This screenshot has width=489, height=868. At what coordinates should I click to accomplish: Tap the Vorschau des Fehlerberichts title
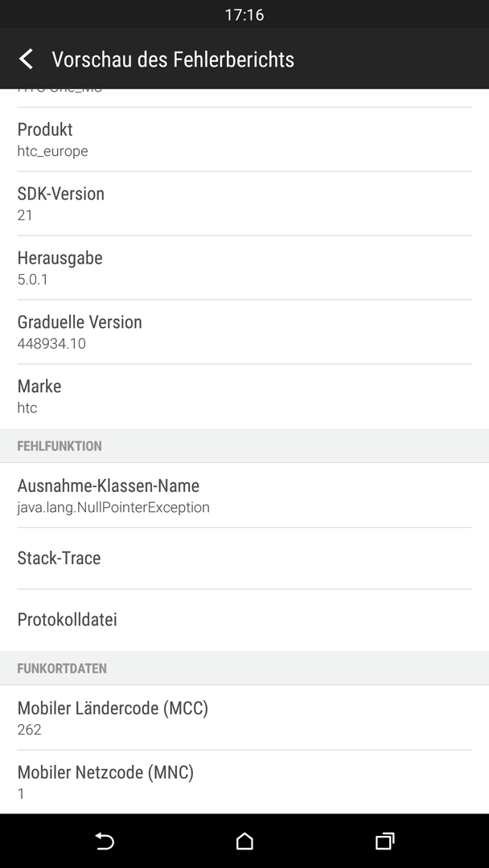point(173,59)
